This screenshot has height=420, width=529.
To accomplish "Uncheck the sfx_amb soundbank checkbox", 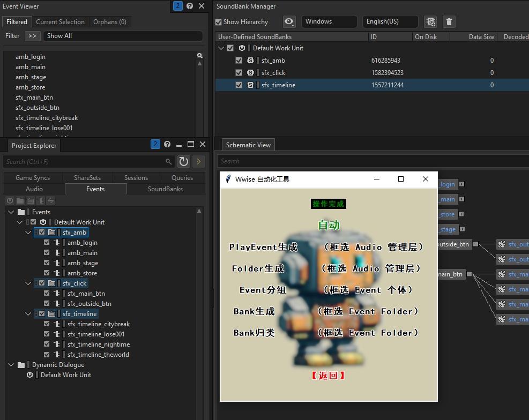I will click(x=239, y=61).
